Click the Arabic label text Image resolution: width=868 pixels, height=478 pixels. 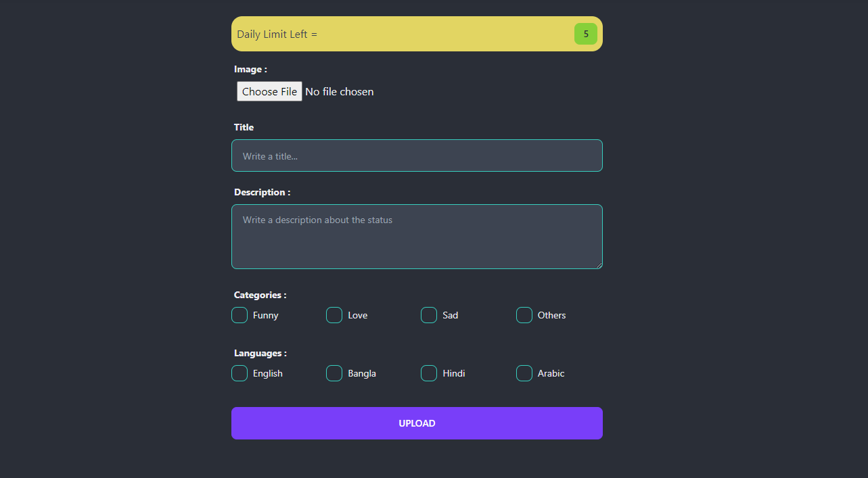click(x=551, y=374)
